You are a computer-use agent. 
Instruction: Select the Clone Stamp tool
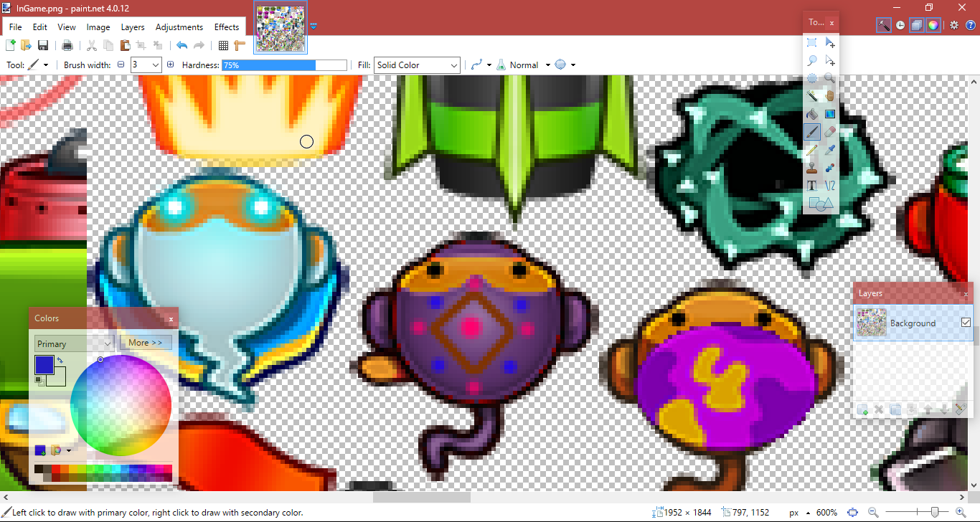click(812, 168)
